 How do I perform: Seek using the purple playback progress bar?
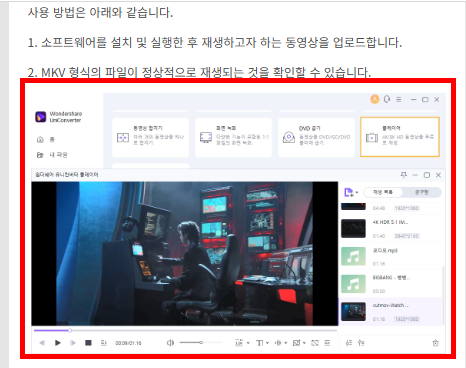tap(185, 330)
